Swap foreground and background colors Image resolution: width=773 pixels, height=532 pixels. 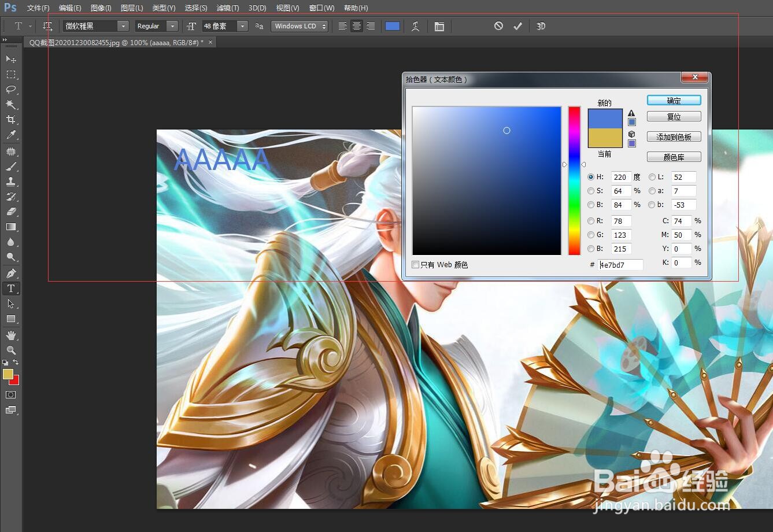click(x=16, y=363)
